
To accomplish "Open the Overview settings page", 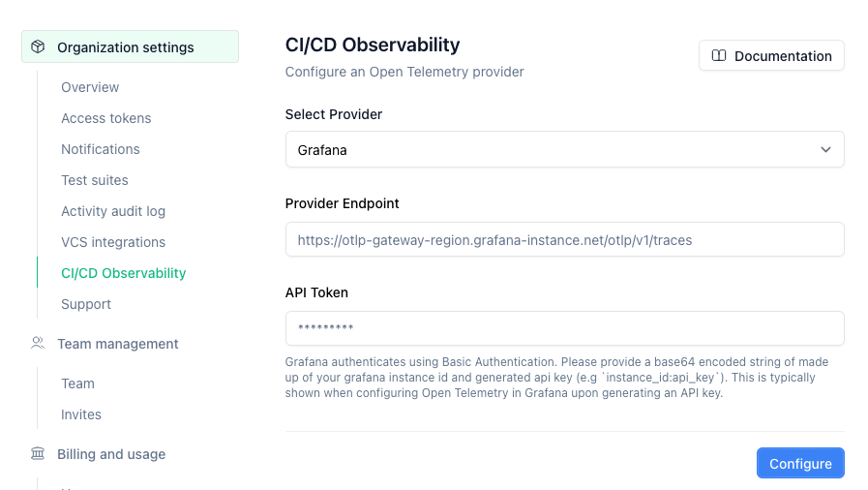I will [90, 87].
